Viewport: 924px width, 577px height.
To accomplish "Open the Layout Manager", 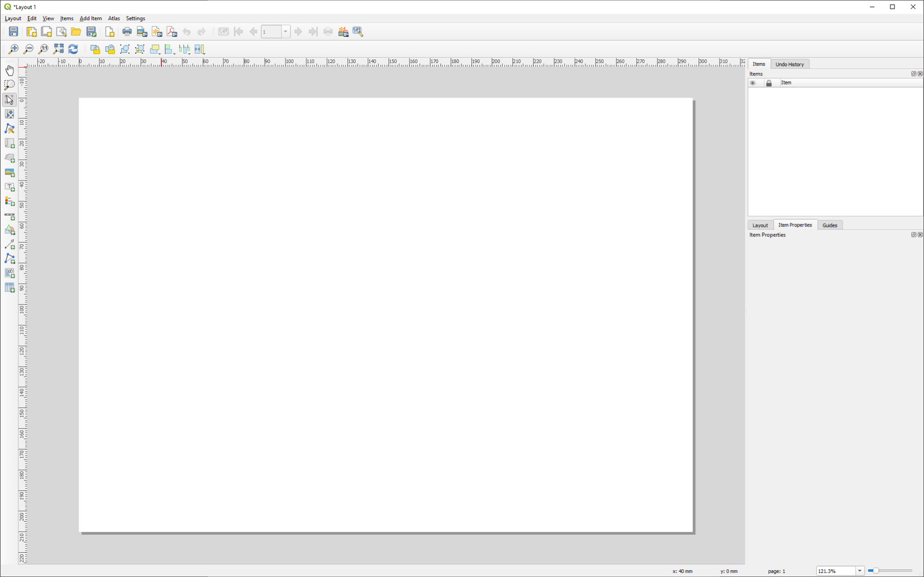I will pyautogui.click(x=61, y=32).
